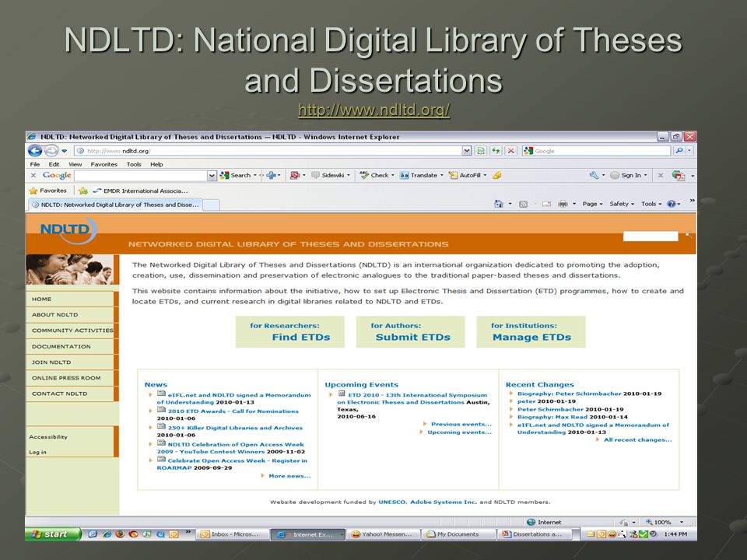Click the yellow highlighter icon
The width and height of the screenshot is (747, 560).
[497, 175]
